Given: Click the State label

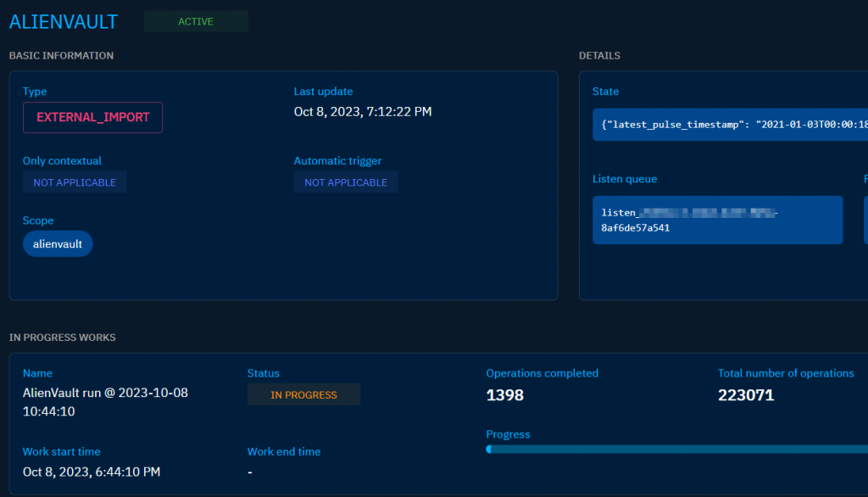Looking at the screenshot, I should tap(605, 92).
